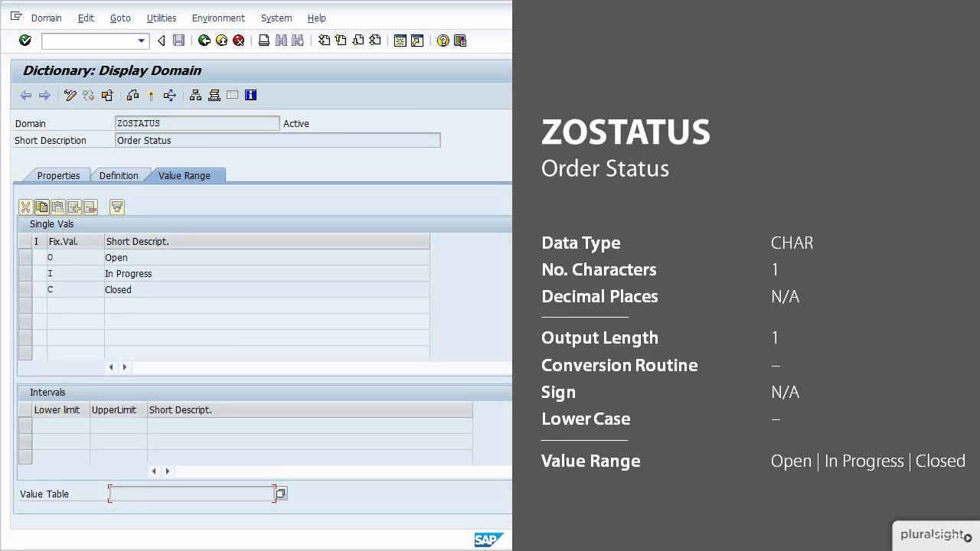Click the Activate matchstick icon

151,95
